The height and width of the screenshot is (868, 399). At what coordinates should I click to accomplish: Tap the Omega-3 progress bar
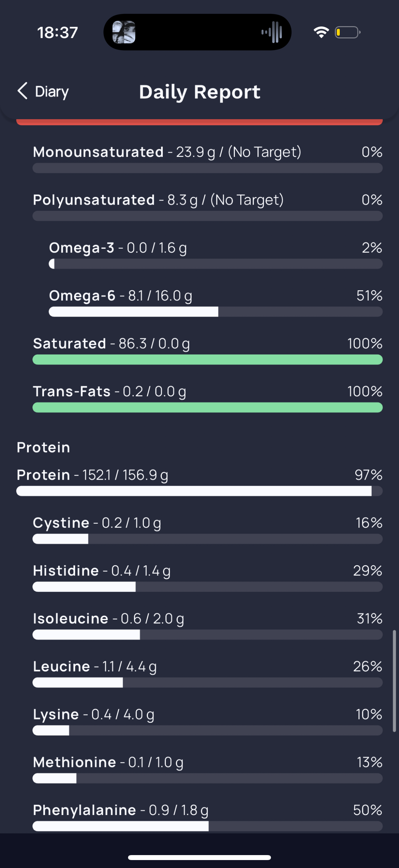point(215,264)
